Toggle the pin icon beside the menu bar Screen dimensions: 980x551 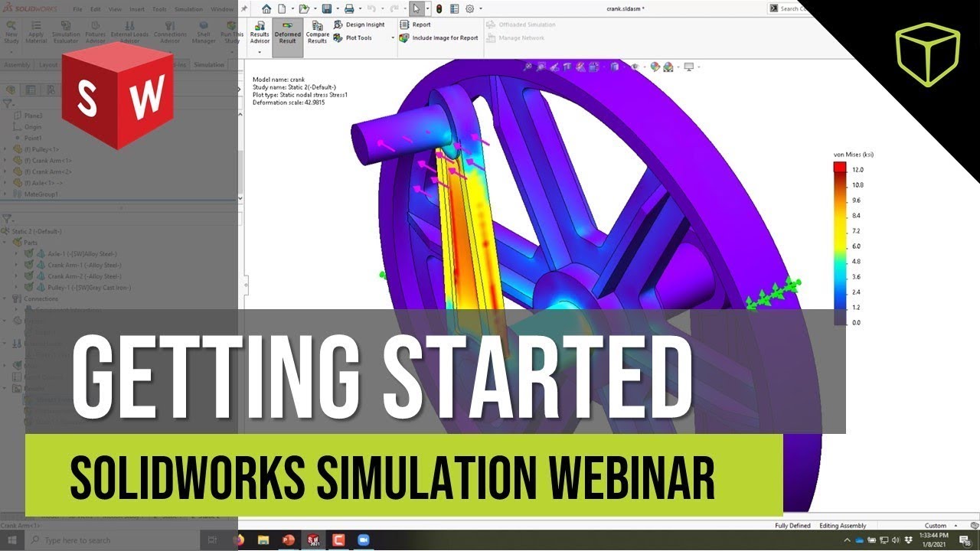point(243,8)
